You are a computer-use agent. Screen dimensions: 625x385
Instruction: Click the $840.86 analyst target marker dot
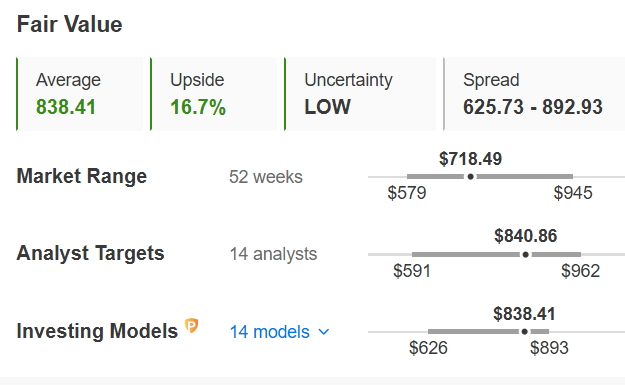(525, 254)
